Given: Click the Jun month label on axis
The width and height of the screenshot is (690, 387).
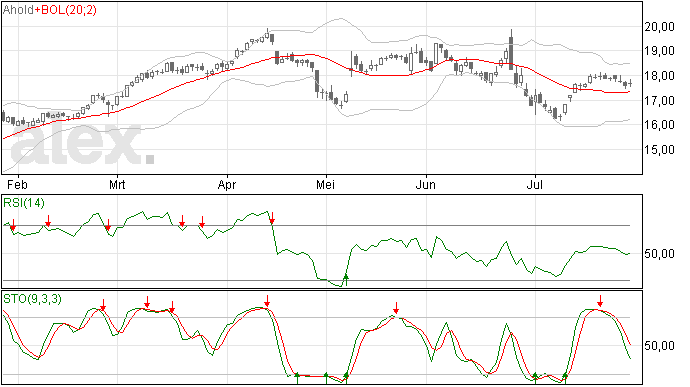Looking at the screenshot, I should coord(426,184).
